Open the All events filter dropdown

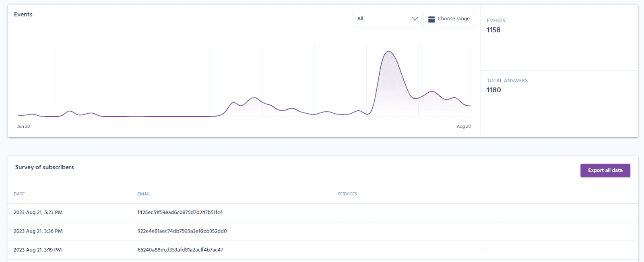(388, 19)
